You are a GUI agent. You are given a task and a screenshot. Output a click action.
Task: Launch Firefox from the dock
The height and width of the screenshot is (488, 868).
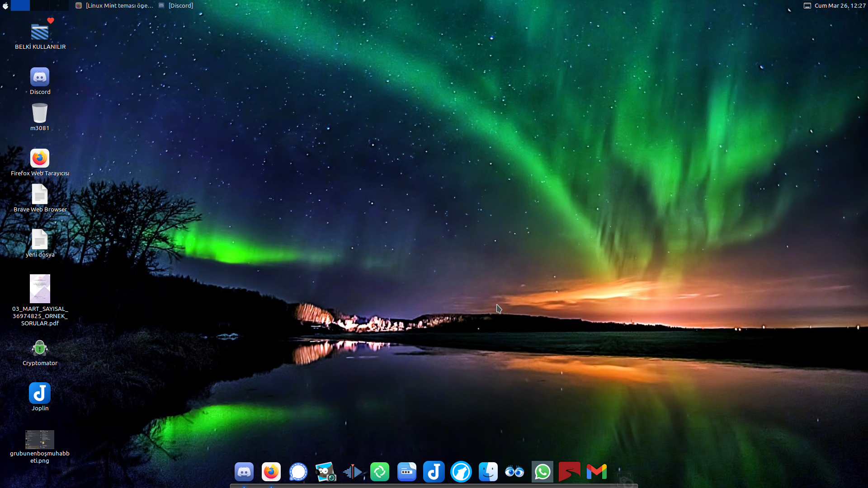(271, 472)
